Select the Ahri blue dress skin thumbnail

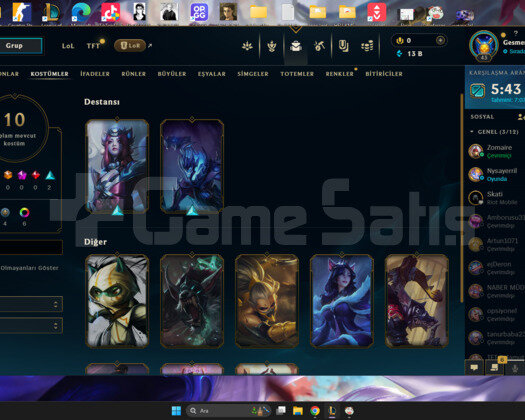pos(342,301)
